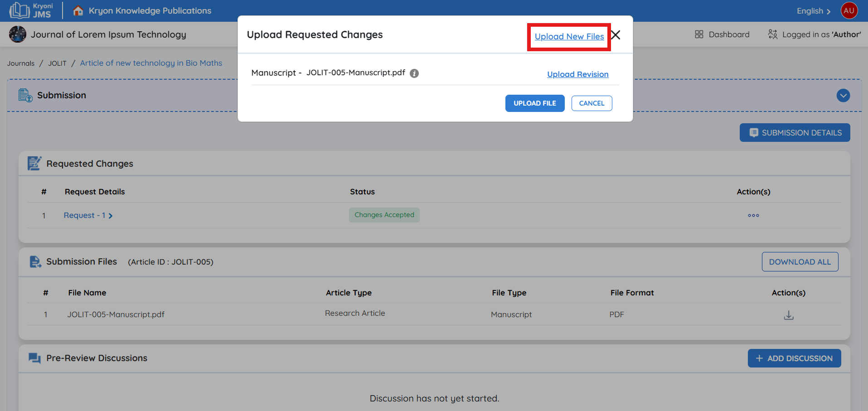Image resolution: width=868 pixels, height=411 pixels.
Task: Click the journal globe logo thumbnail
Action: click(x=18, y=34)
